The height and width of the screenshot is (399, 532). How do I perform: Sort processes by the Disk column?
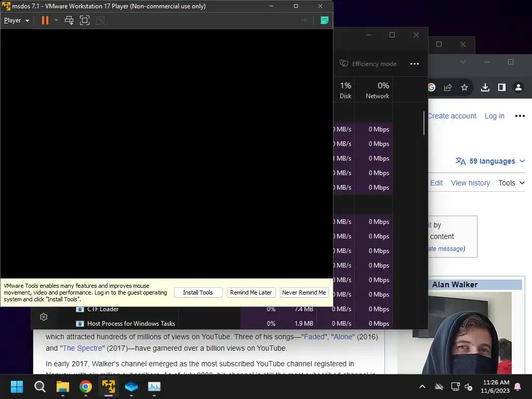click(x=345, y=90)
